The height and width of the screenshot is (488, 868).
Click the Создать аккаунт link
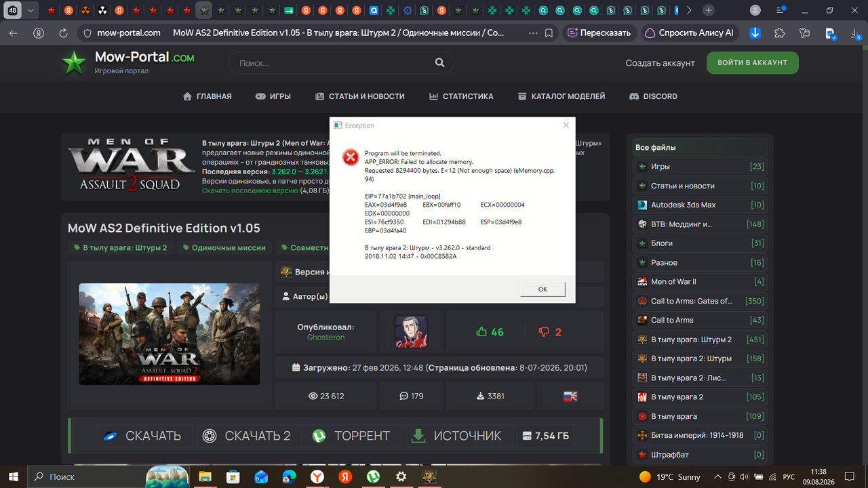[660, 63]
